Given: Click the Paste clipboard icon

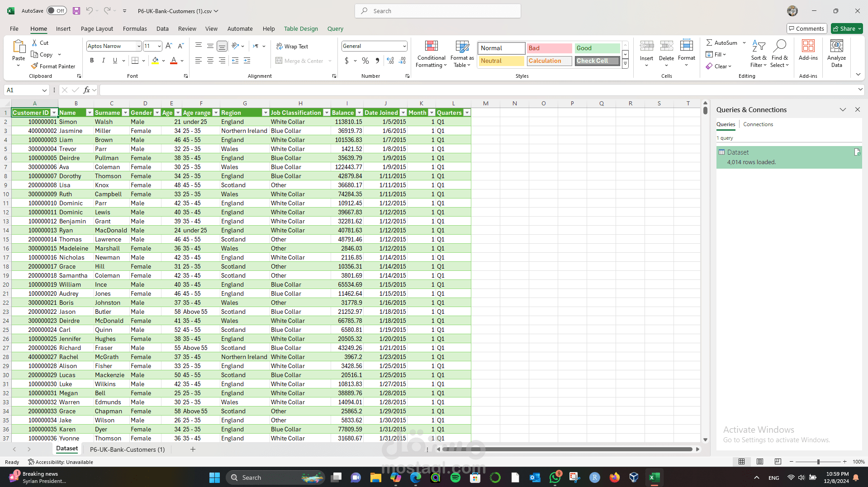Looking at the screenshot, I should click(x=19, y=47).
